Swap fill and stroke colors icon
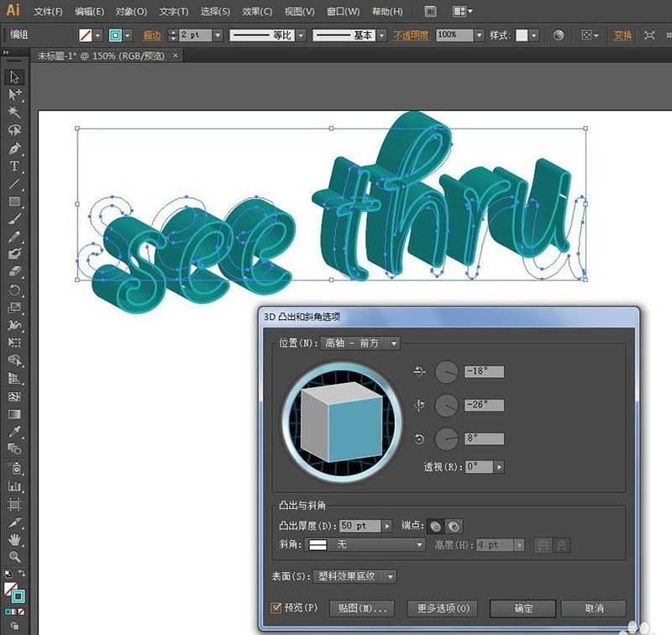Screen dimensions: 672x635 point(22,573)
